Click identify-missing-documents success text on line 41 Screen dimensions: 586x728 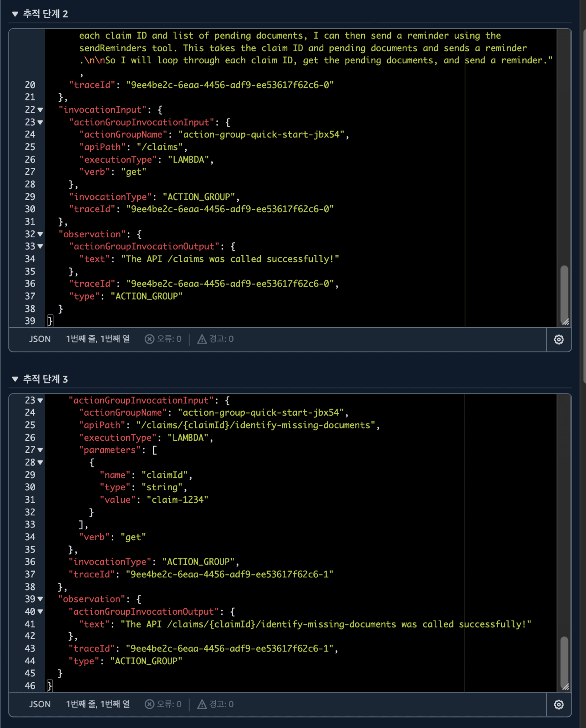click(x=326, y=624)
